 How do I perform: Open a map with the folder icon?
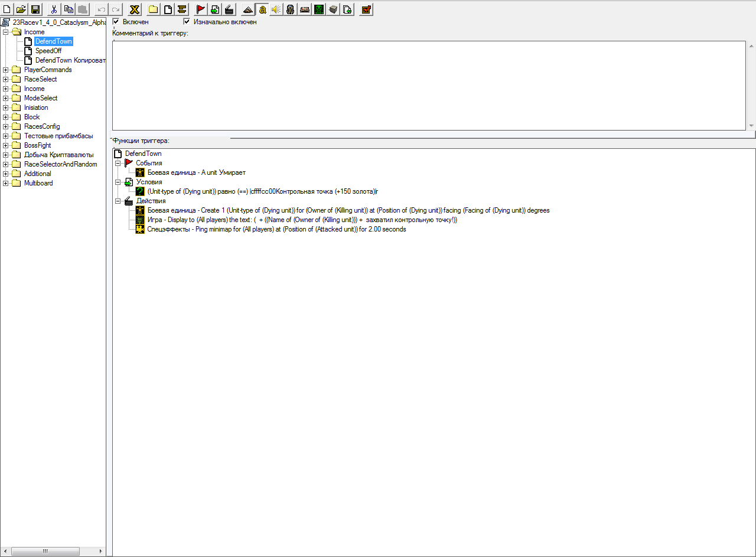[21, 9]
